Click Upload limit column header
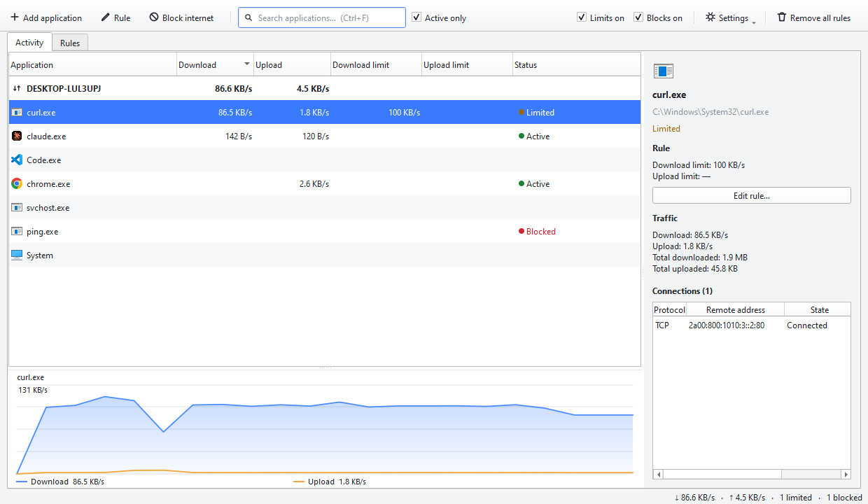This screenshot has height=504, width=868. [468, 65]
